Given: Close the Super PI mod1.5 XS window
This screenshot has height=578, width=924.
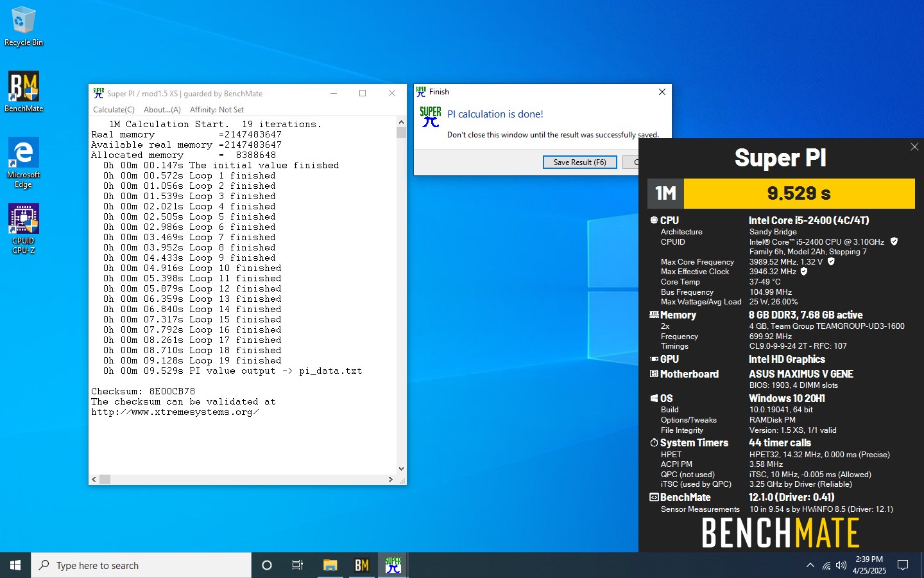Looking at the screenshot, I should (392, 93).
